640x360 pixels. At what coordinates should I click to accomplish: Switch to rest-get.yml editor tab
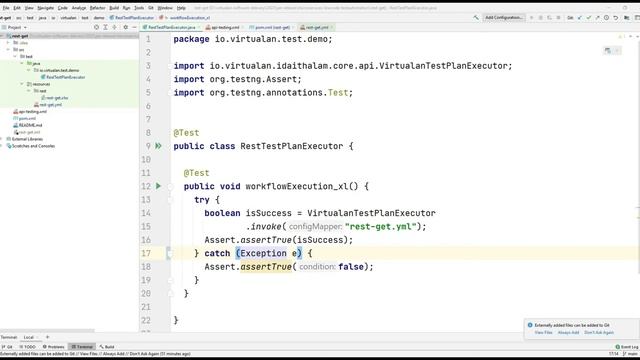point(316,27)
